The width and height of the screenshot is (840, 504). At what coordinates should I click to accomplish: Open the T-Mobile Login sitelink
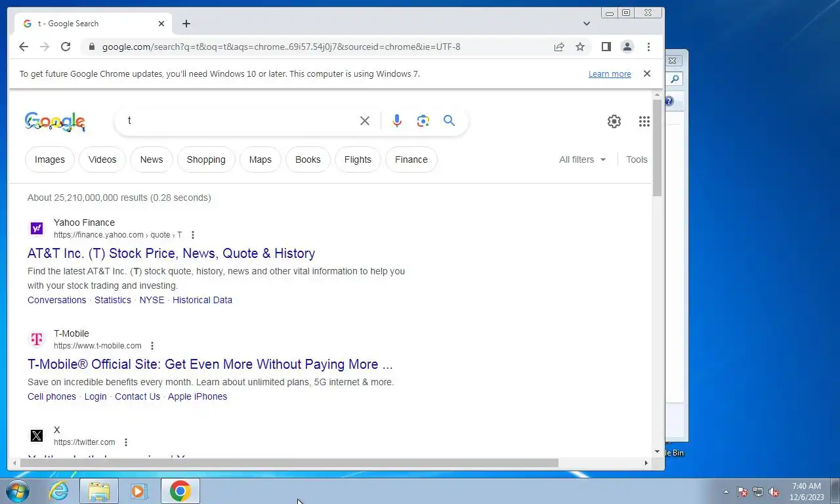95,396
